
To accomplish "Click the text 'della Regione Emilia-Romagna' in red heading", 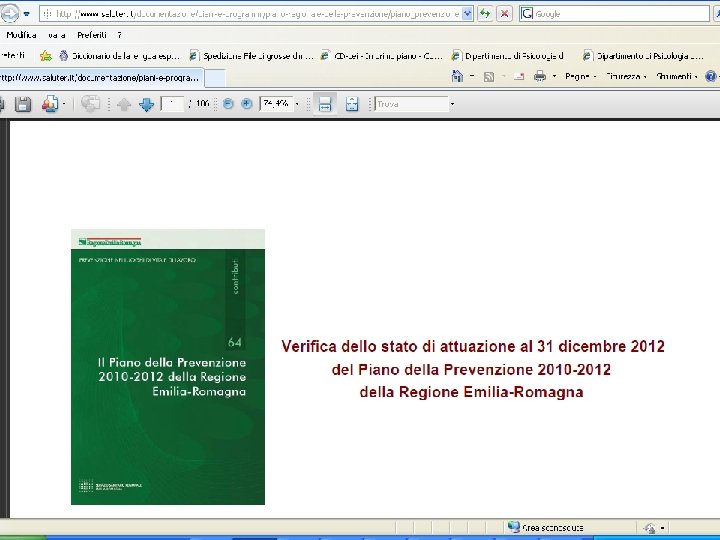I will pyautogui.click(x=472, y=392).
